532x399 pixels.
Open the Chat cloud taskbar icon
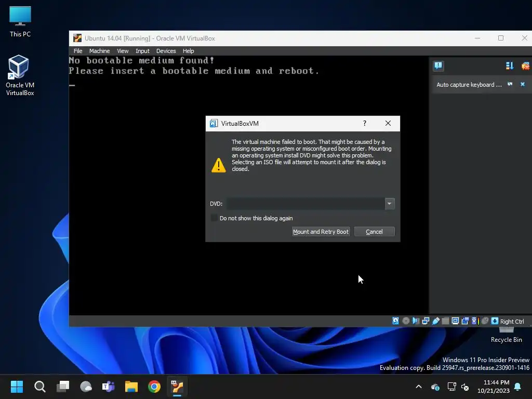point(86,387)
